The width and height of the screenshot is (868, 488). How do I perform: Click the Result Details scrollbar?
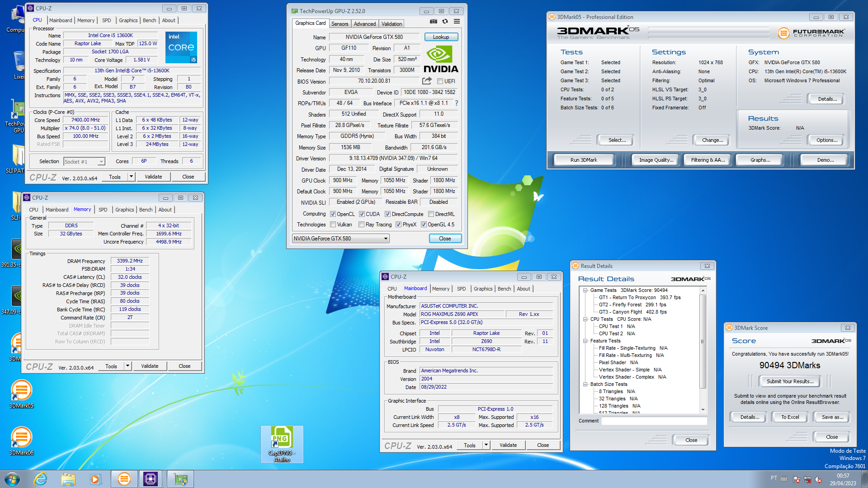point(703,350)
